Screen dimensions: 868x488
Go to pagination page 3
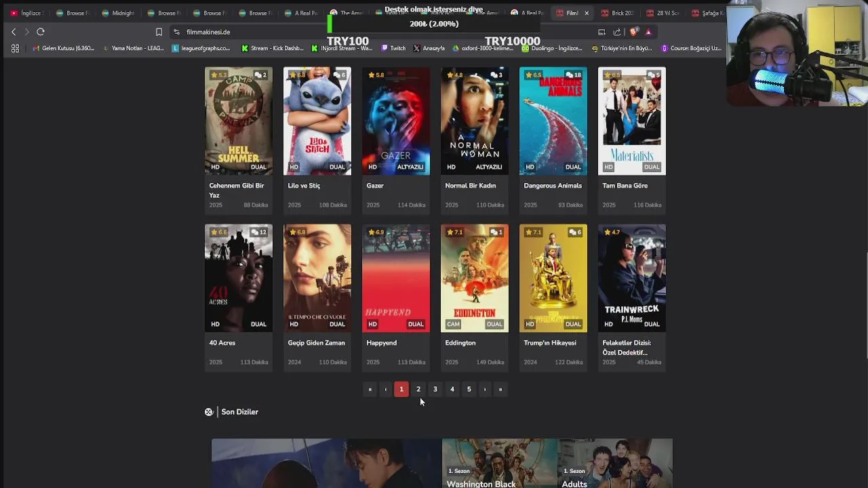(x=435, y=389)
